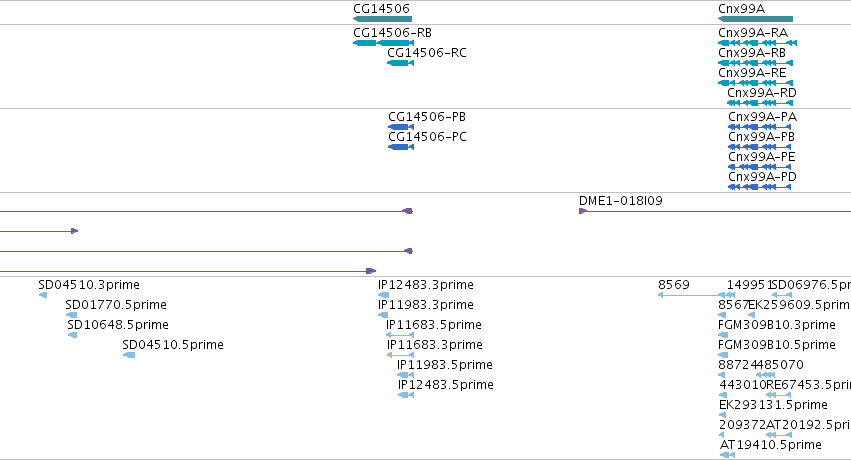The image size is (851, 460).
Task: Select protein label Cnx99A-PB
Action: pos(761,137)
